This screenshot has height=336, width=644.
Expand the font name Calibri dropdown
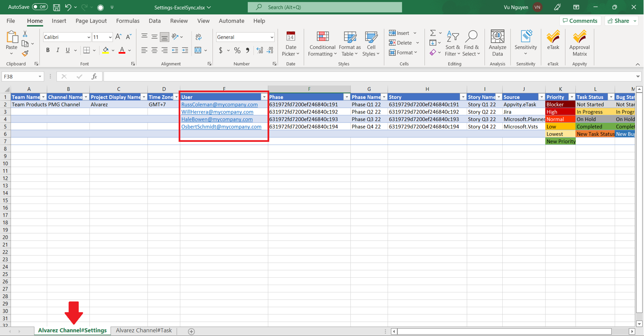pos(89,37)
